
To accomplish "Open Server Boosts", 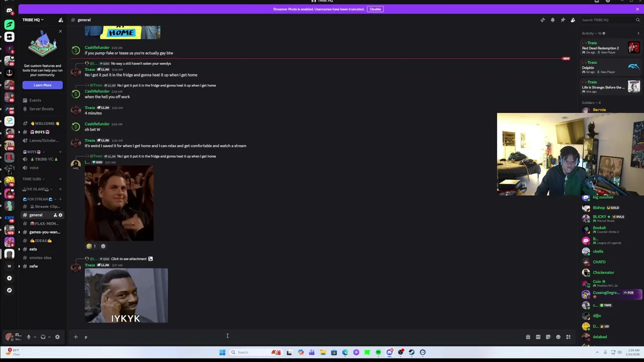I will (x=40, y=109).
